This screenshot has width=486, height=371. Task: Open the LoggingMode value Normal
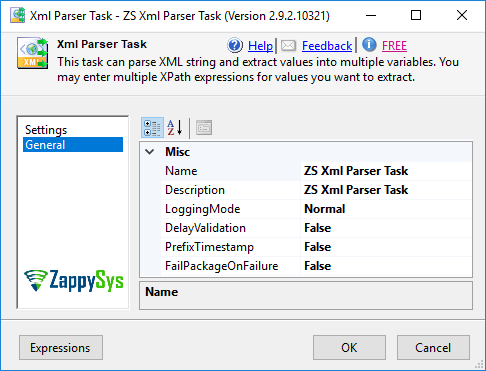[386, 209]
